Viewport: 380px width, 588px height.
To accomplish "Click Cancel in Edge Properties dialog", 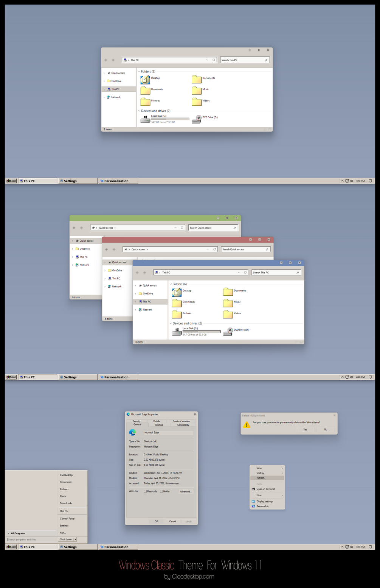I will pyautogui.click(x=172, y=521).
